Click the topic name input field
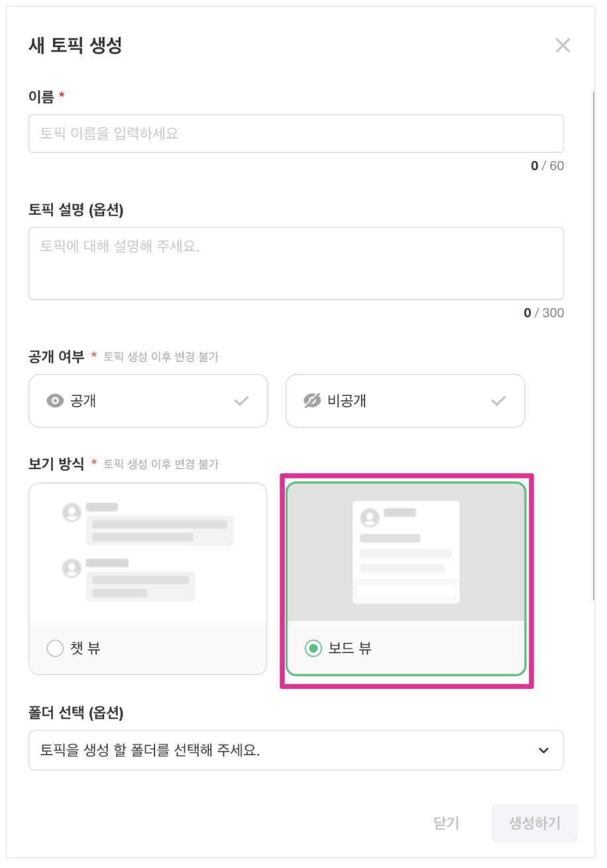Screen dimensions: 607x868 (296, 134)
